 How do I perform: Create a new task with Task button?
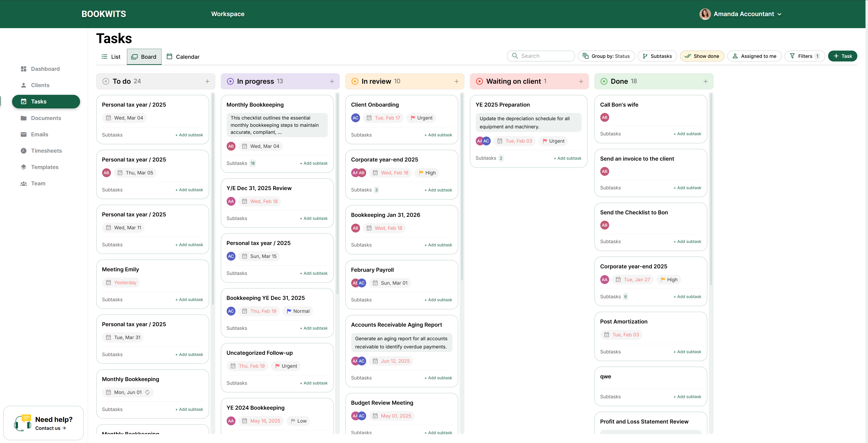pyautogui.click(x=842, y=56)
